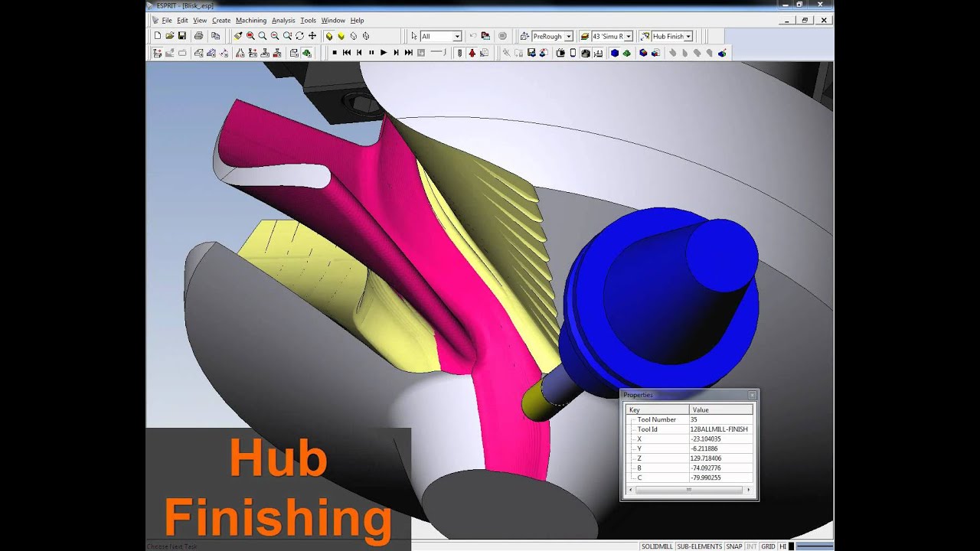
Task: Click the gray round stop icon
Action: pos(502,36)
